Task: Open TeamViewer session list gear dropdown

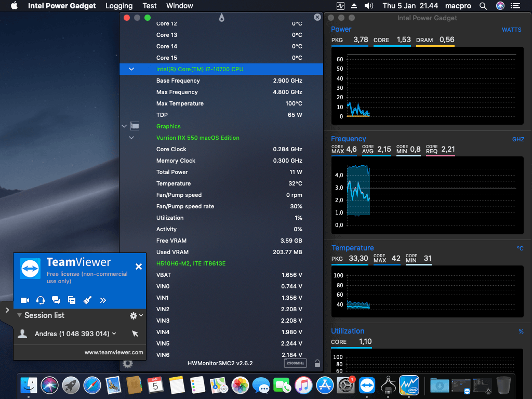Action: click(x=137, y=315)
